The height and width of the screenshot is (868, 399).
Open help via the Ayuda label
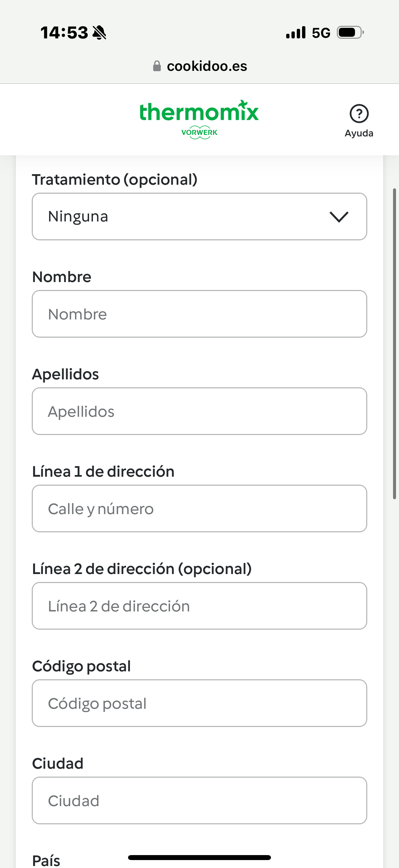(x=359, y=133)
